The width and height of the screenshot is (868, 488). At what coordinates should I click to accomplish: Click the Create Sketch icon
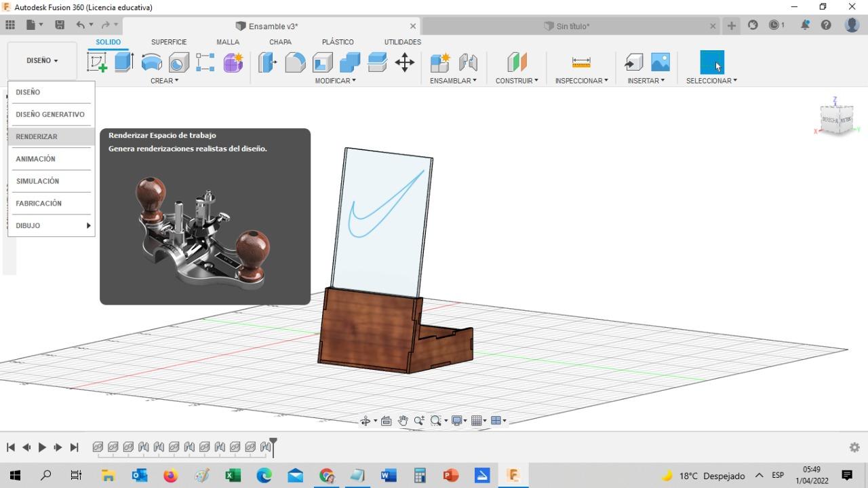point(97,62)
